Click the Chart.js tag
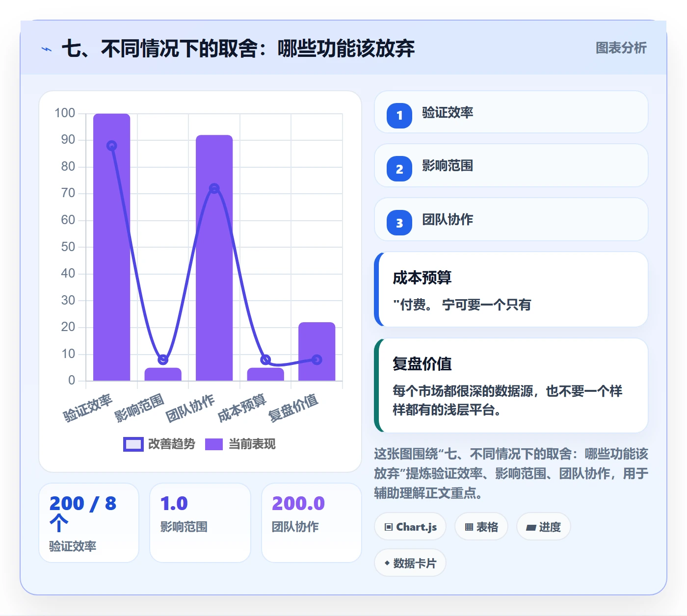 (x=410, y=527)
